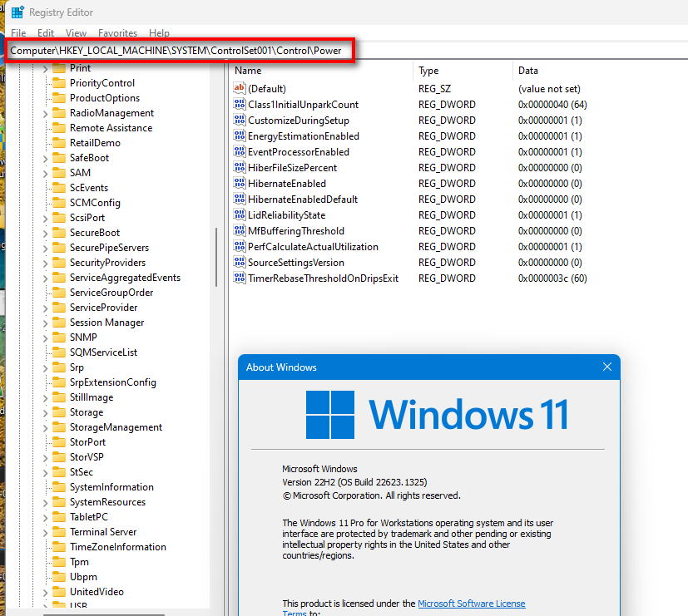The height and width of the screenshot is (616, 688).
Task: Click the ServiceGroupOrder folder icon
Action: click(x=59, y=293)
